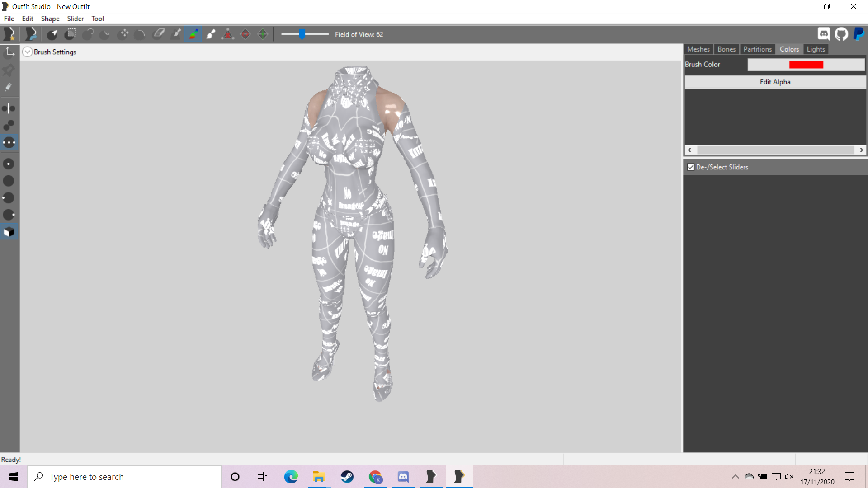Image resolution: width=868 pixels, height=488 pixels.
Task: Toggle X-Mirror brush option
Action: click(9, 108)
